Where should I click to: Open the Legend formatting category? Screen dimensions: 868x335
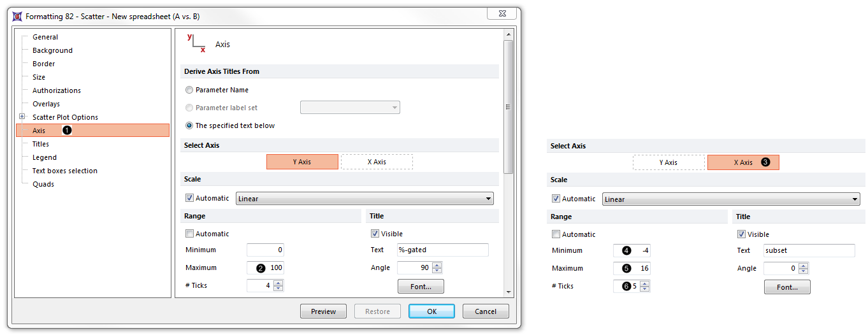pyautogui.click(x=45, y=157)
